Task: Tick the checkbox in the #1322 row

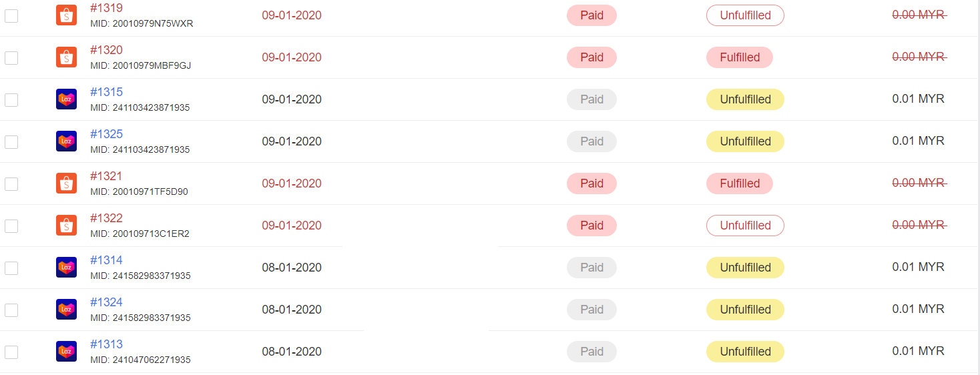Action: 11,226
